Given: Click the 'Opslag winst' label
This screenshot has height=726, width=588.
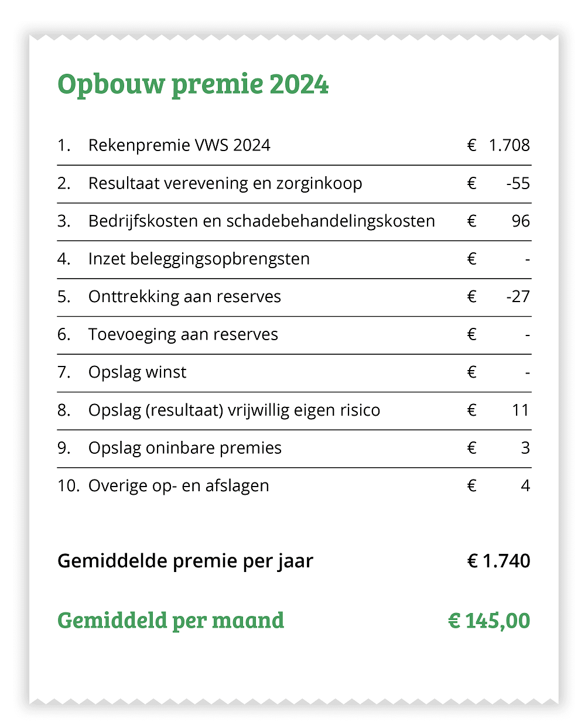Looking at the screenshot, I should click(x=137, y=372).
